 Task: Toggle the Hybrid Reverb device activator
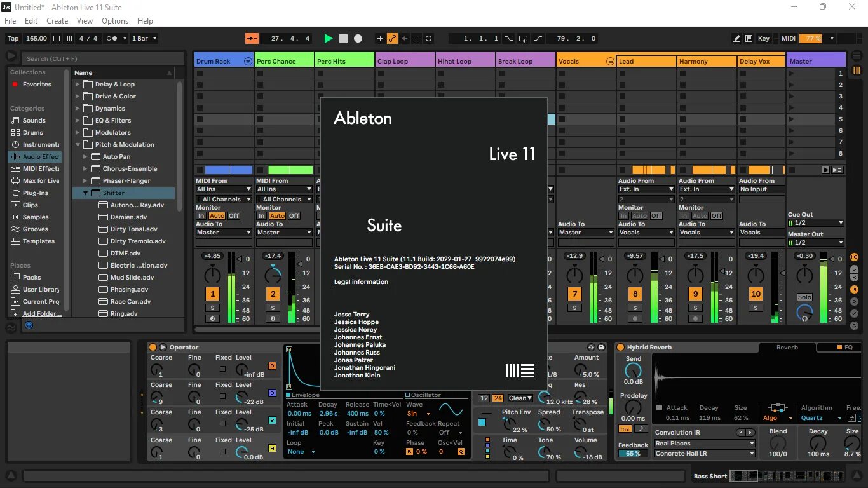620,347
